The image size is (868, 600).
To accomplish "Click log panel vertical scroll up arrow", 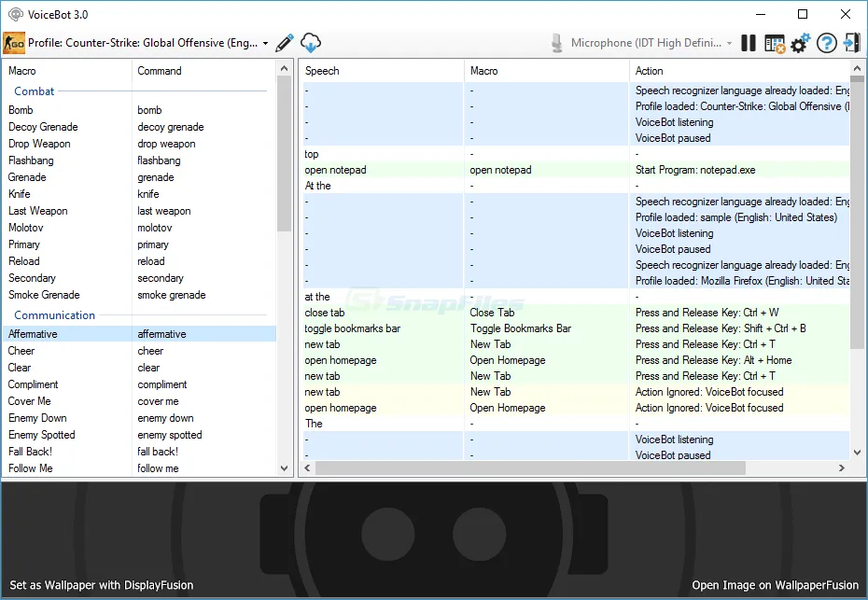I will click(857, 68).
